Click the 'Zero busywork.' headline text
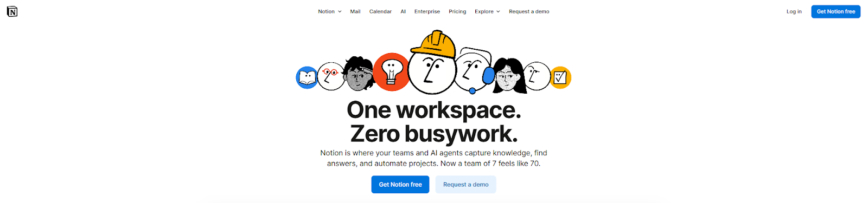 [x=434, y=134]
